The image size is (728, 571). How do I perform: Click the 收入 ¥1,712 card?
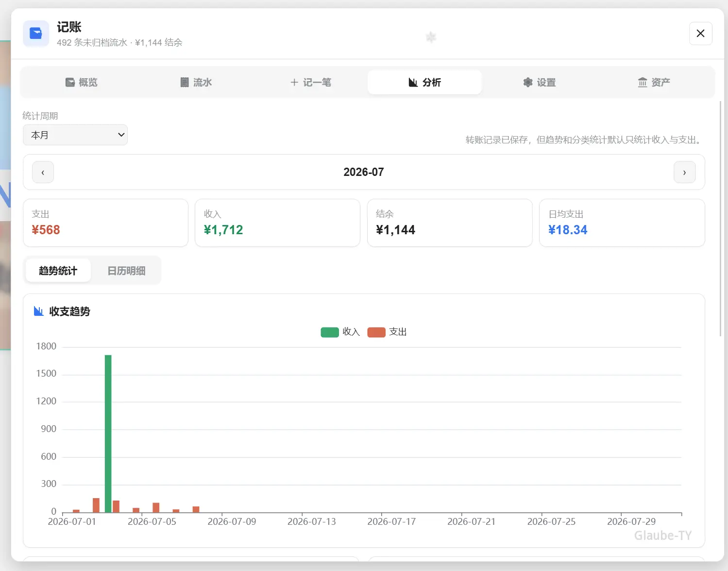[x=277, y=223]
